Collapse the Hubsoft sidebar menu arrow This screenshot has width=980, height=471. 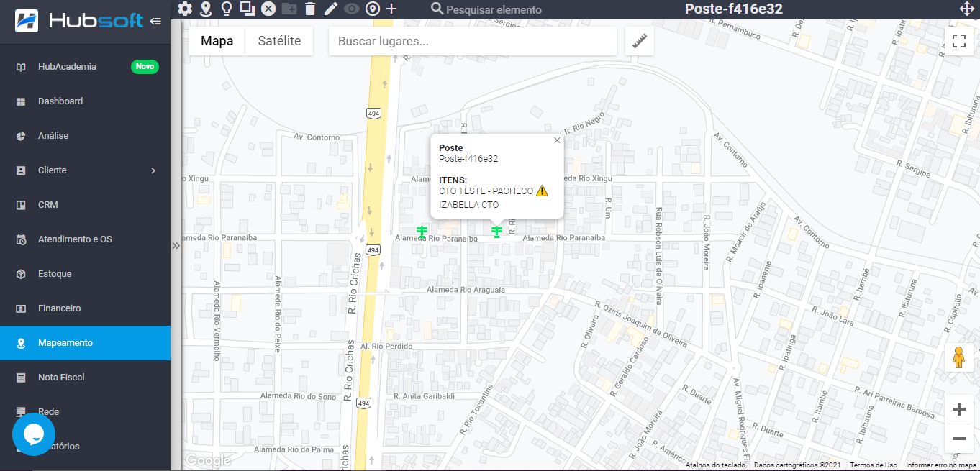click(x=155, y=22)
